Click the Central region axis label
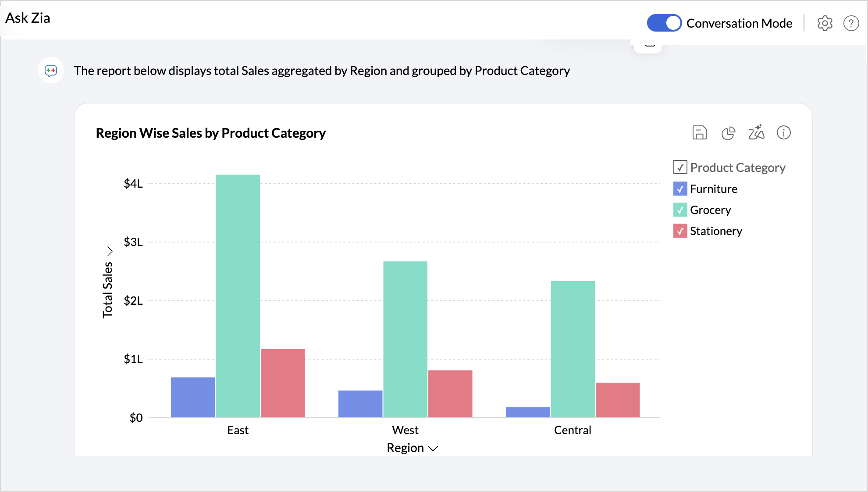 572,430
